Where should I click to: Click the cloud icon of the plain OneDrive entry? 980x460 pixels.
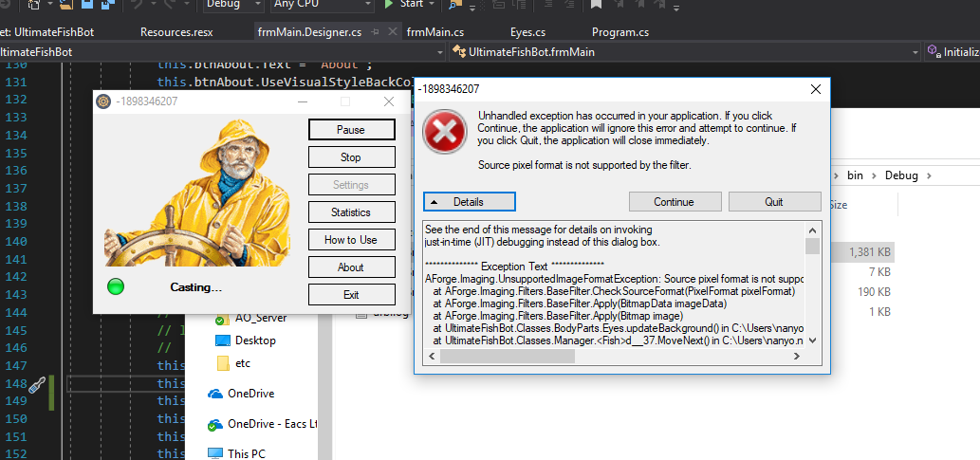[x=215, y=394]
